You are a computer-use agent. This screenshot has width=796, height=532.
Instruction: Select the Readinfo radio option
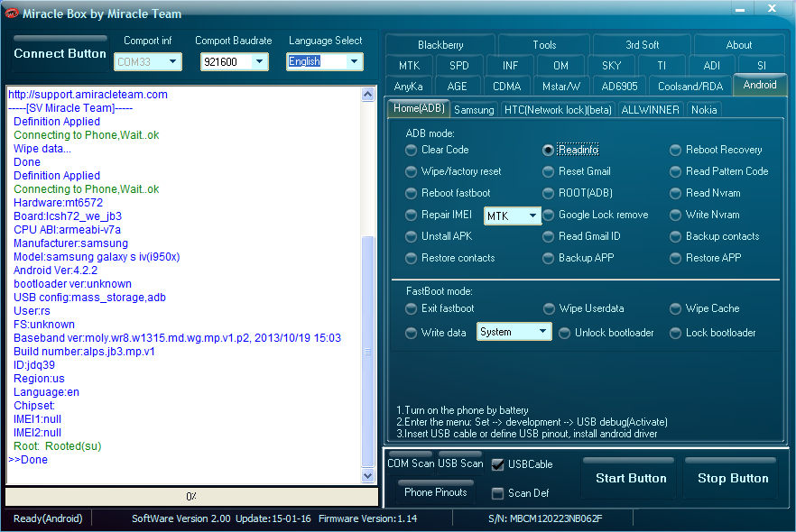(570, 150)
